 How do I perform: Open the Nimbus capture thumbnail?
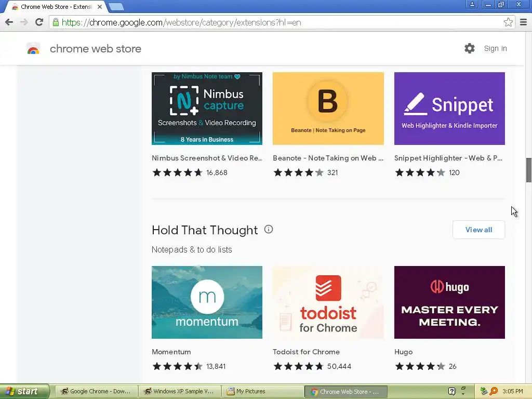207,109
